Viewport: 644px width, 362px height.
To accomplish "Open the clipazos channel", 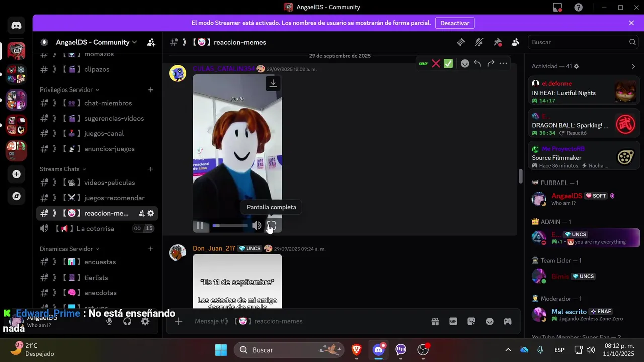I will coord(97,69).
